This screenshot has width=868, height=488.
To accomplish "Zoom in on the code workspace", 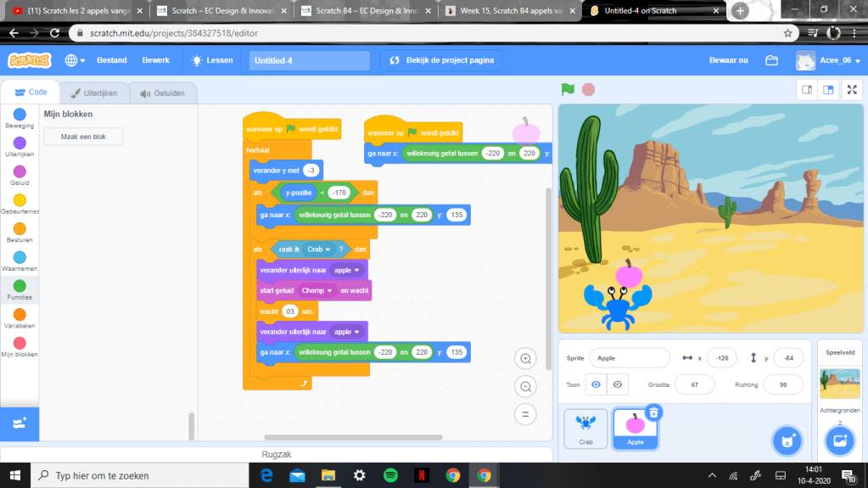I will click(x=525, y=359).
